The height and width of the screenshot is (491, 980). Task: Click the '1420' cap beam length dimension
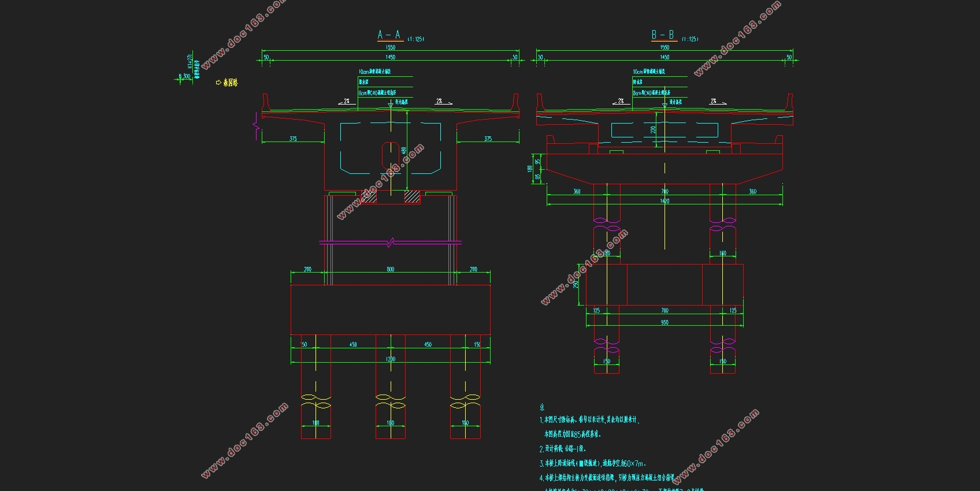click(x=665, y=201)
